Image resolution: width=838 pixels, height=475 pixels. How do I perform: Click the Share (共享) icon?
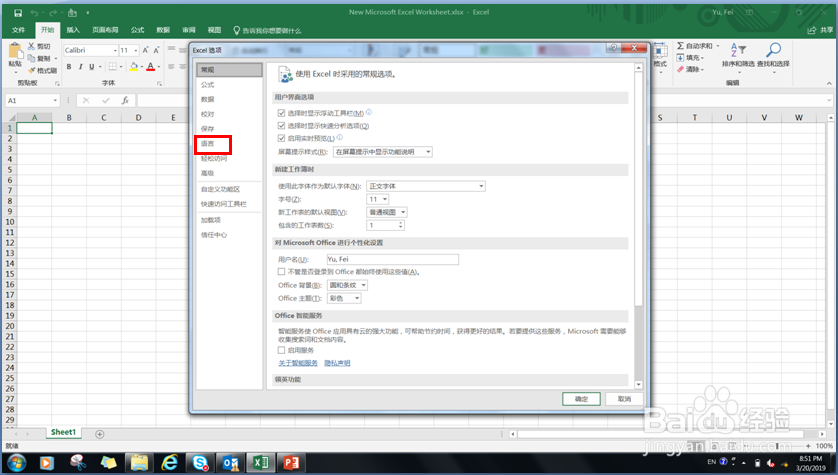point(812,30)
